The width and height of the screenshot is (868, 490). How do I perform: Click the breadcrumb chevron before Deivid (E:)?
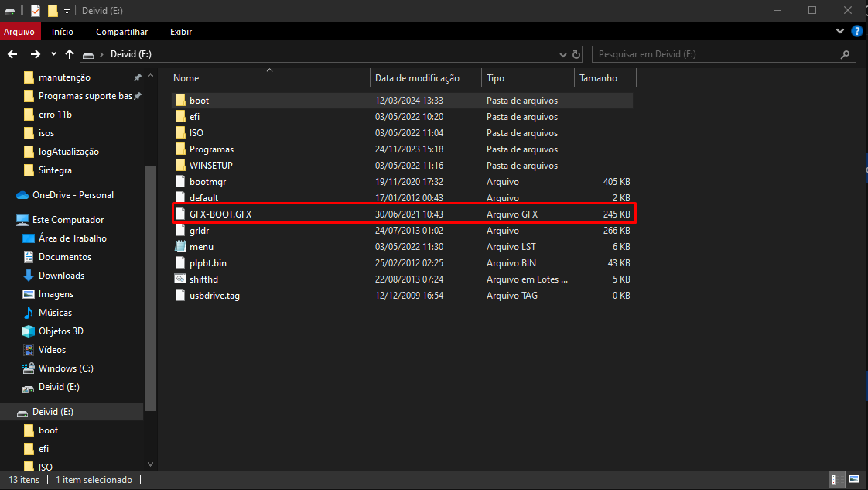(x=102, y=54)
